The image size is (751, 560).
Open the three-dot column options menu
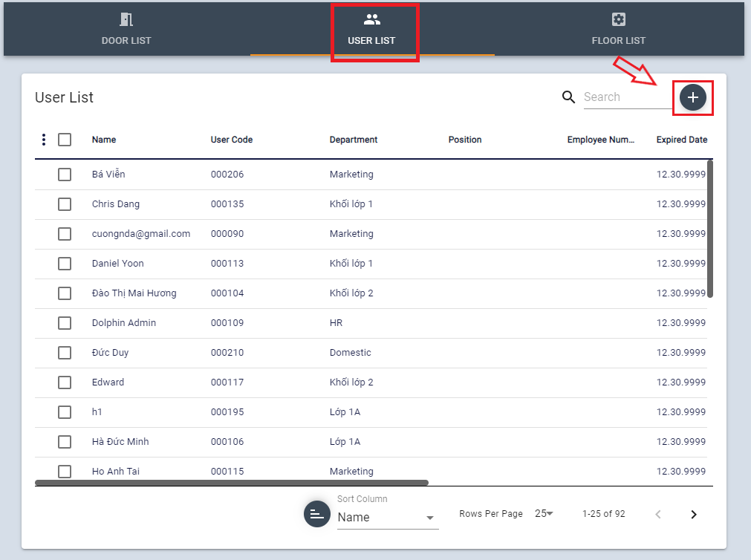point(44,140)
